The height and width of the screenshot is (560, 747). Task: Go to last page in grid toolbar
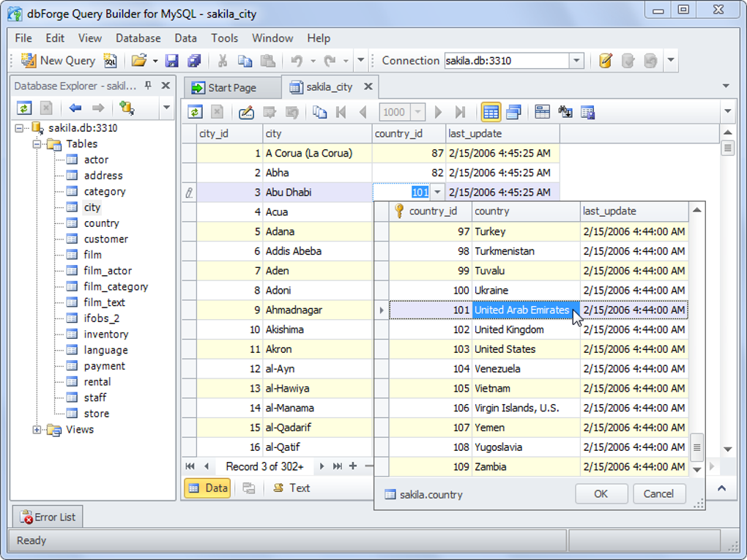pyautogui.click(x=460, y=112)
